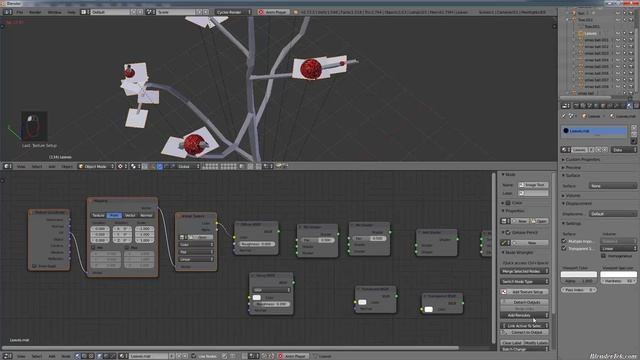This screenshot has height=360, width=640.
Task: Open the Window menu
Action: (54, 12)
